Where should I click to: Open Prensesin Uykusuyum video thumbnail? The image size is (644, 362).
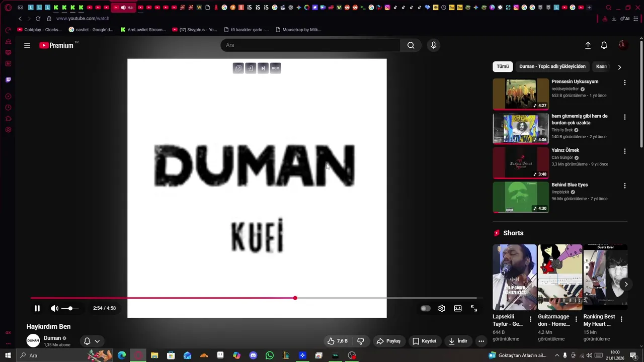click(521, 94)
